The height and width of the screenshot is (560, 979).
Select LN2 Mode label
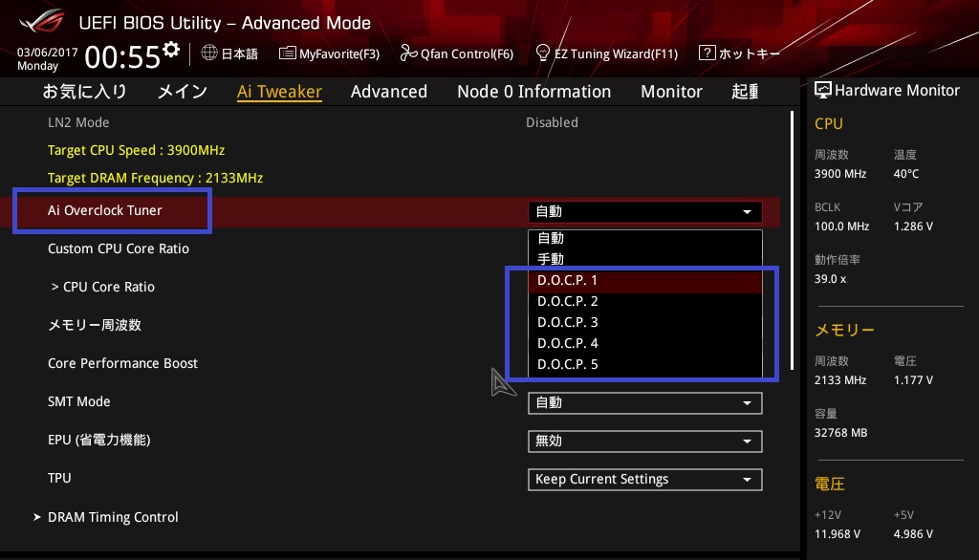tap(78, 122)
